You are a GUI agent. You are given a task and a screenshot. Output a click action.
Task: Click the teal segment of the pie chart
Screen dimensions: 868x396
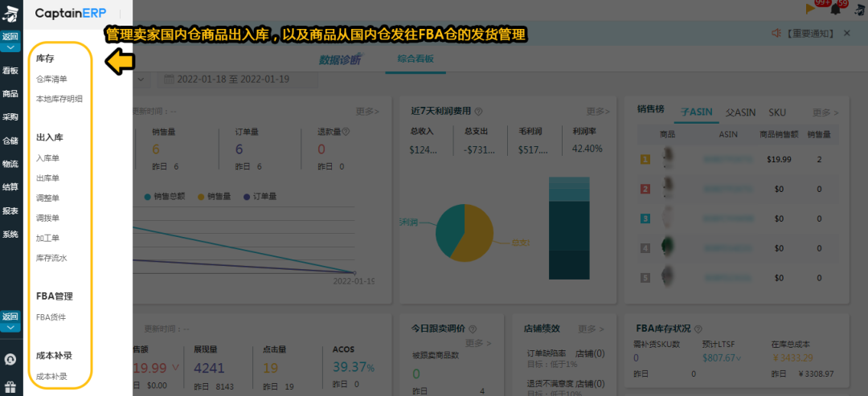[x=448, y=230]
